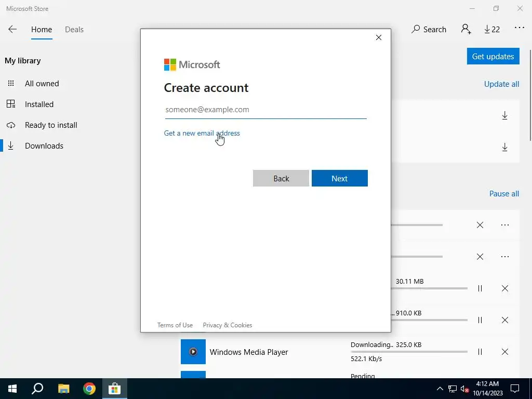Click the 30.11 MB download progress bar
This screenshot has height=399, width=532.
click(x=429, y=288)
